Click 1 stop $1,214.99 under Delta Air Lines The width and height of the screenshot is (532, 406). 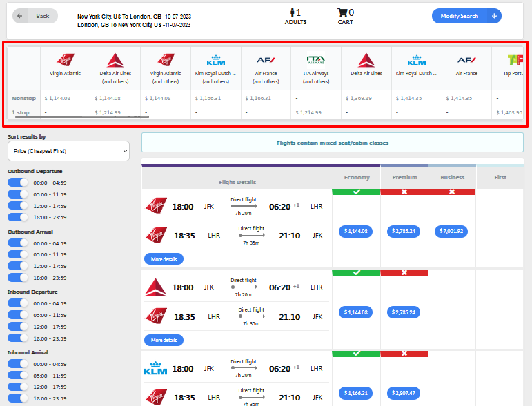coord(108,112)
